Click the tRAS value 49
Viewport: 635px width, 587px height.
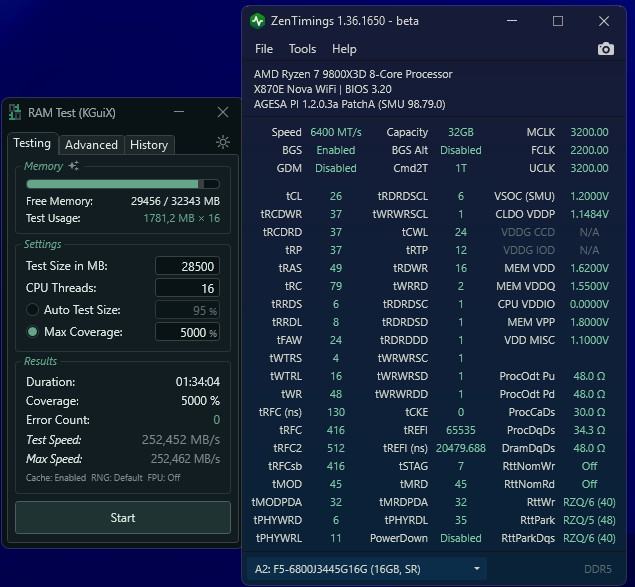pyautogui.click(x=336, y=268)
